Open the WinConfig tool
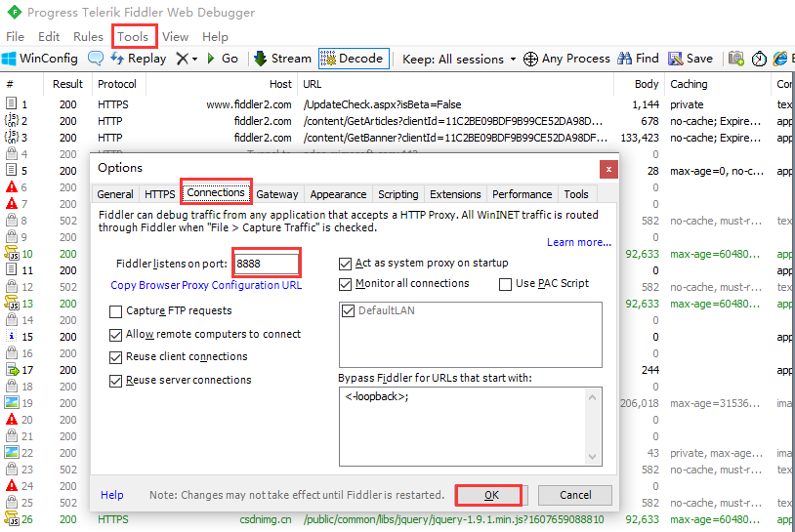795x532 pixels. click(39, 59)
